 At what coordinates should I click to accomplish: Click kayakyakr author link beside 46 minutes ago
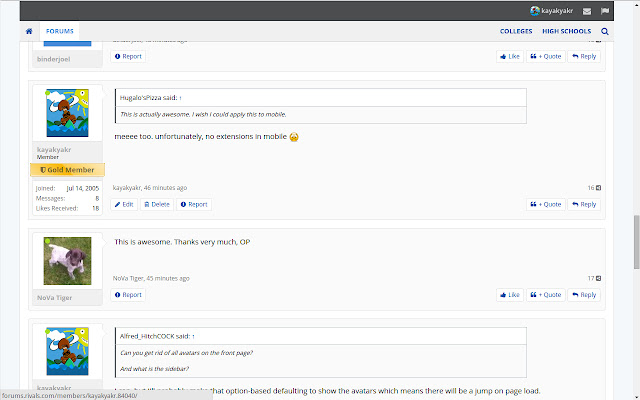[127, 188]
